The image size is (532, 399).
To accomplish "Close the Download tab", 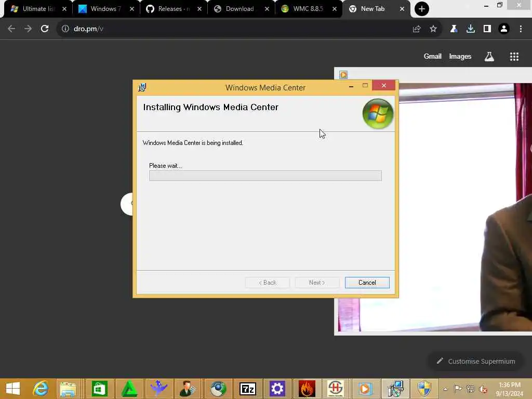I will click(x=267, y=9).
